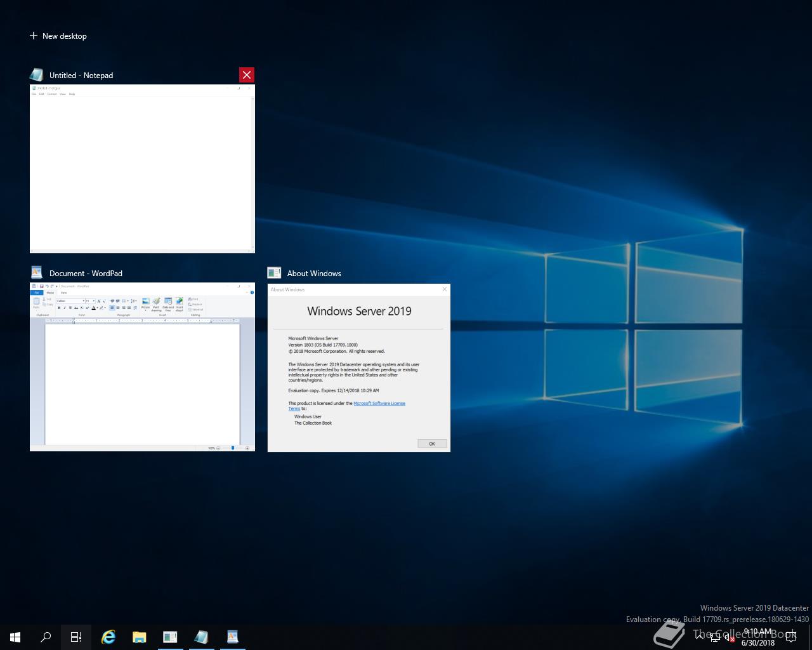Show hidden tray icons chevron
Screen dimensions: 812x650
click(700, 637)
